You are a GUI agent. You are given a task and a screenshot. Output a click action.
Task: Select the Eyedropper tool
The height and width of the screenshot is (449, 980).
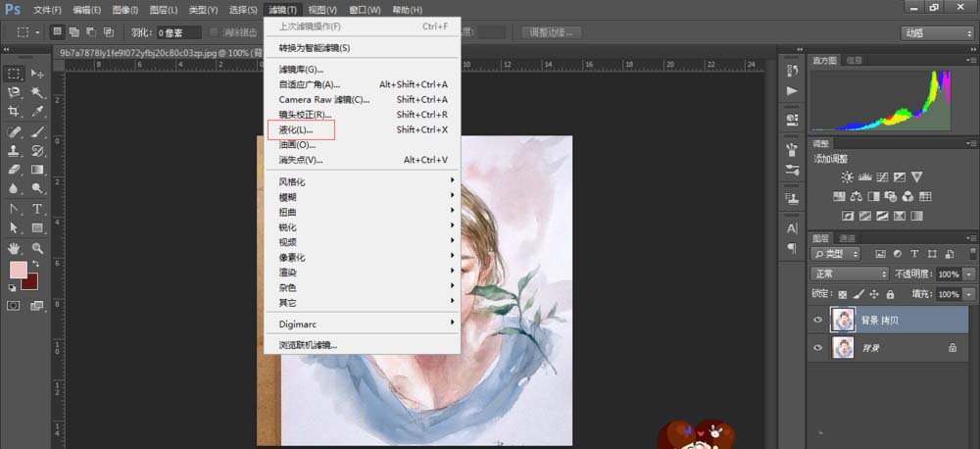37,112
